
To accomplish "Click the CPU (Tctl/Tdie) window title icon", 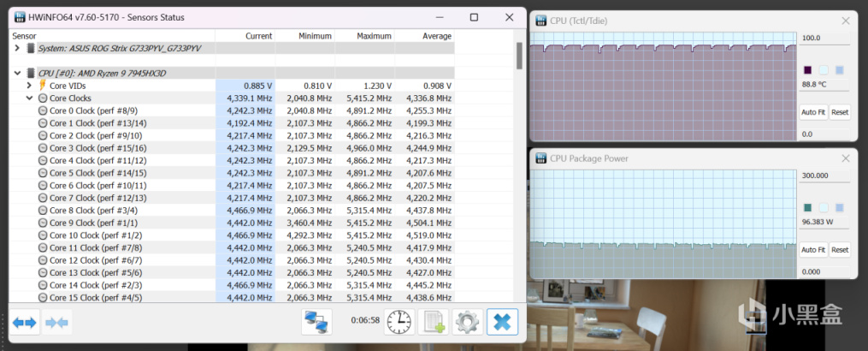I will click(540, 21).
